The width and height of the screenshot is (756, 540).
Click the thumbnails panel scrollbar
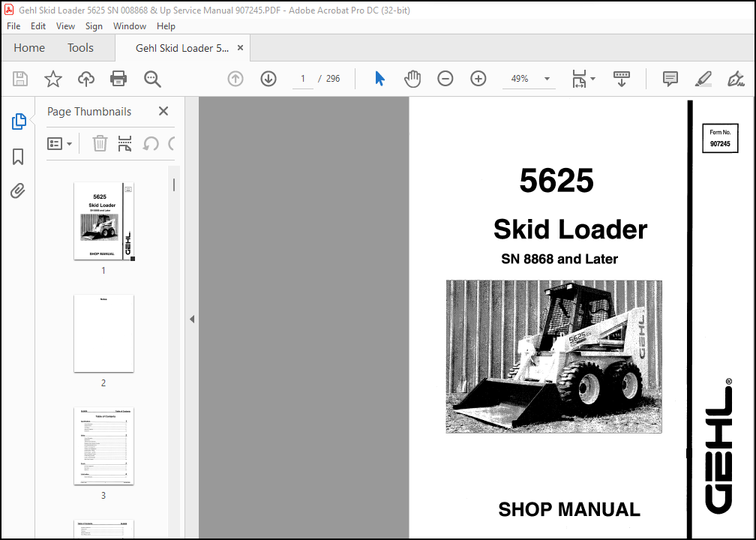(174, 184)
